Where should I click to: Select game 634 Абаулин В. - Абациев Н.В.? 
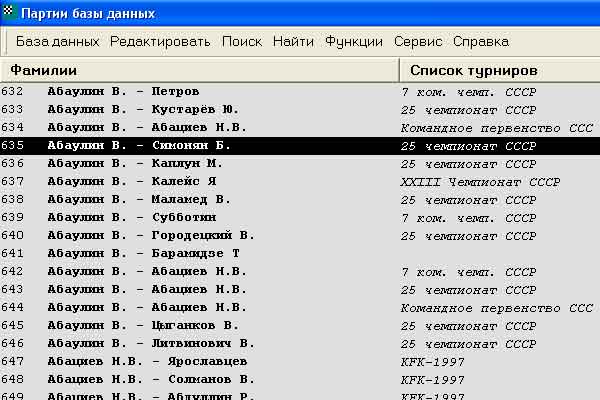[300, 127]
